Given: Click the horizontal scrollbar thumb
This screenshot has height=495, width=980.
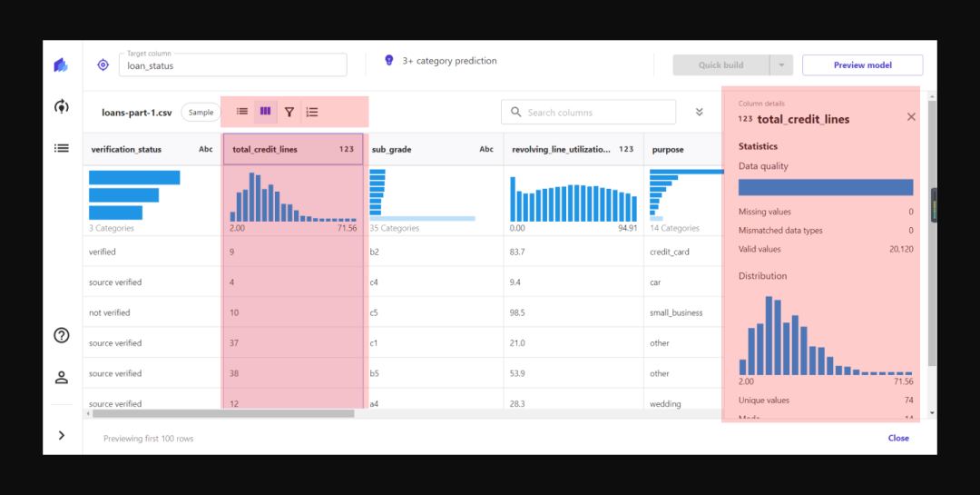Looking at the screenshot, I should tap(223, 413).
